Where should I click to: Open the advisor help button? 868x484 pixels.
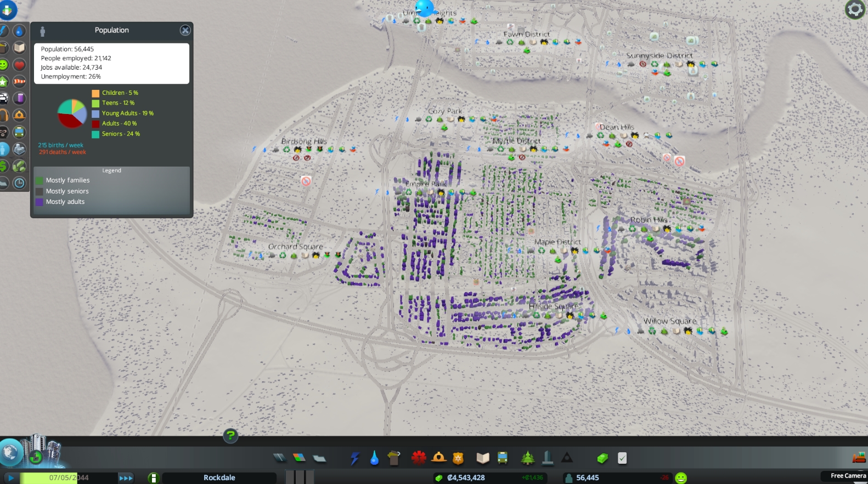230,436
